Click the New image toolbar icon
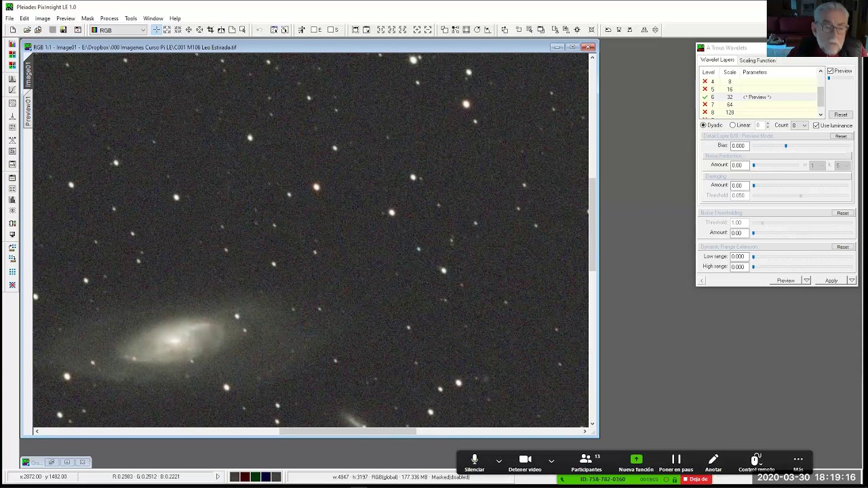Viewport: 868px width, 488px height. pos(13,30)
